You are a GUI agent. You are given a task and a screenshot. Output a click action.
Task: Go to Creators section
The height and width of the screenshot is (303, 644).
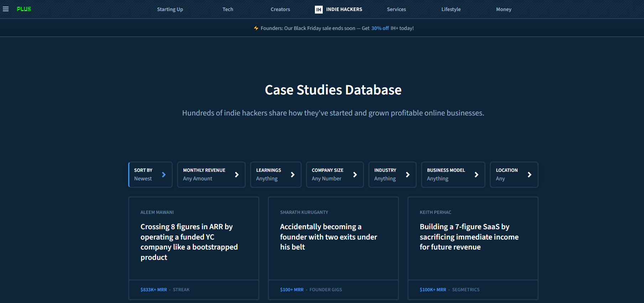pyautogui.click(x=280, y=9)
